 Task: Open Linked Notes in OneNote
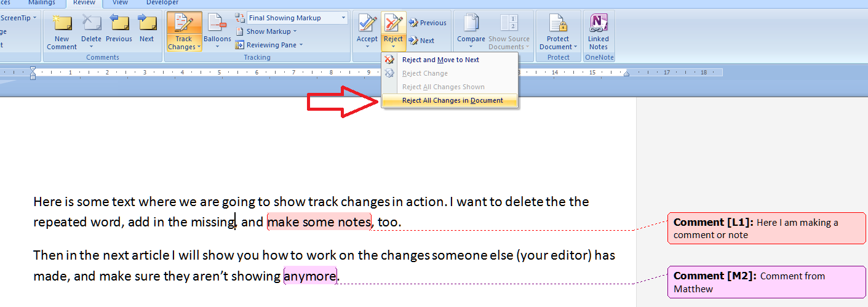coord(598,25)
